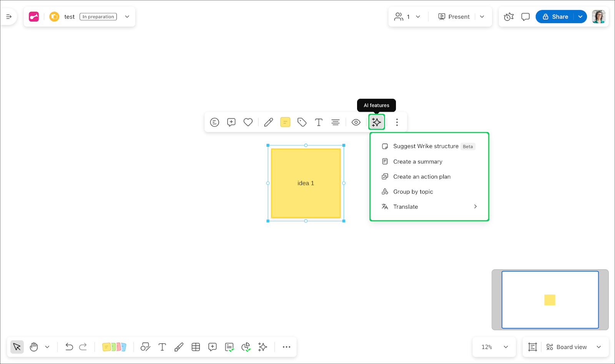
Task: Open the timer icon in top bar
Action: pyautogui.click(x=509, y=17)
